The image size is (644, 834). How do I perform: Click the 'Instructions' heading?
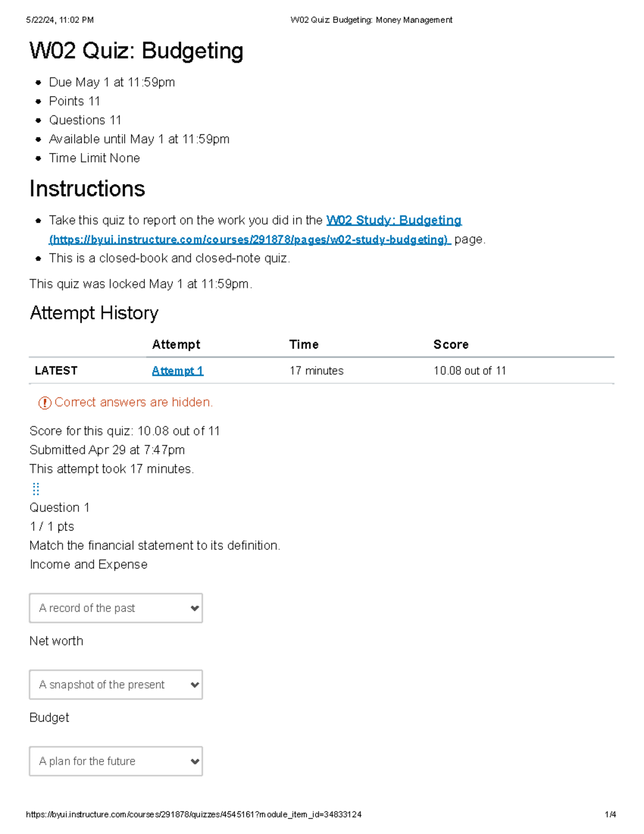pyautogui.click(x=87, y=189)
